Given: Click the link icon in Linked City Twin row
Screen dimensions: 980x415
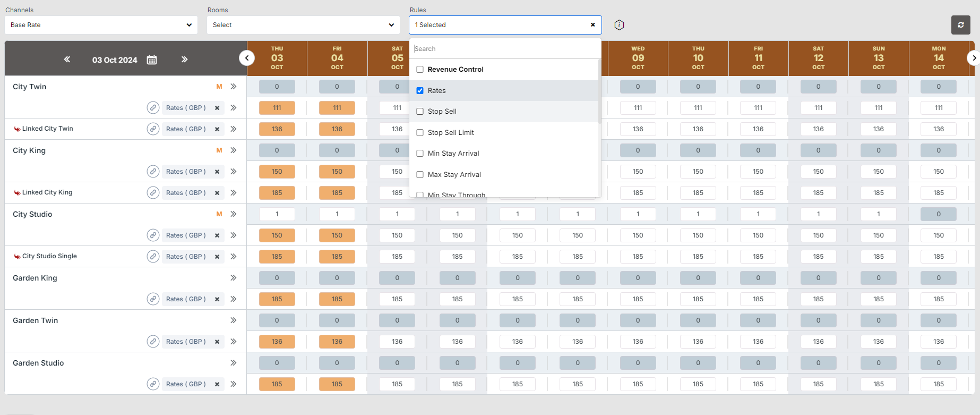Looking at the screenshot, I should coord(153,129).
